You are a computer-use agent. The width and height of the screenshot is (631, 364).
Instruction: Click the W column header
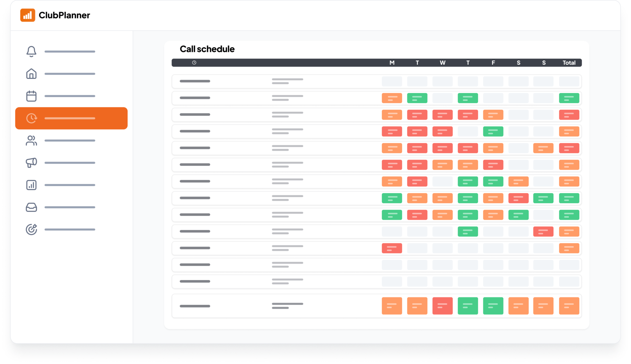[442, 63]
